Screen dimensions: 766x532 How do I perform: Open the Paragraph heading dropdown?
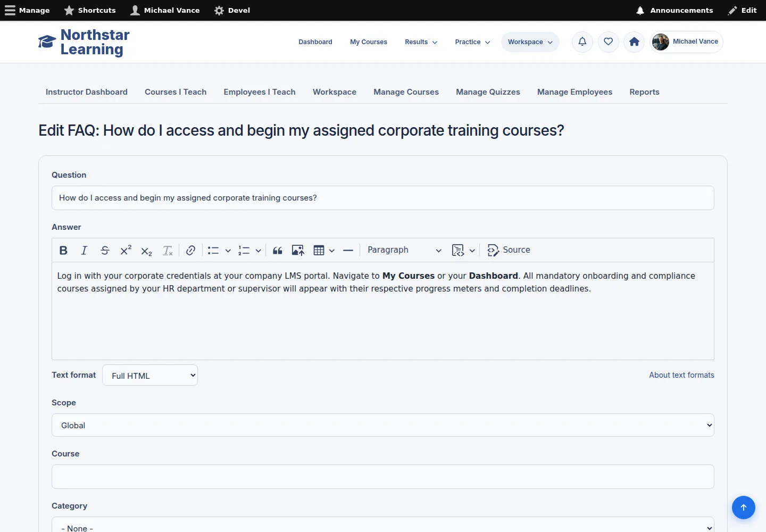tap(404, 250)
